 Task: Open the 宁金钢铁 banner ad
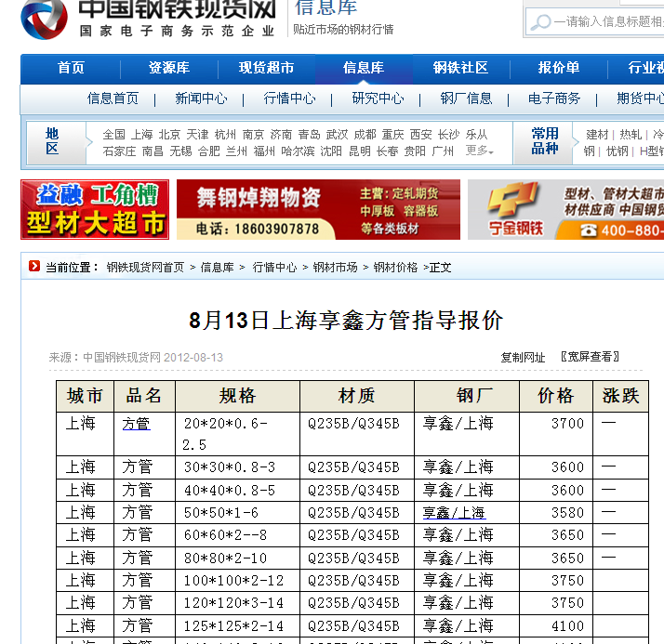(565, 209)
